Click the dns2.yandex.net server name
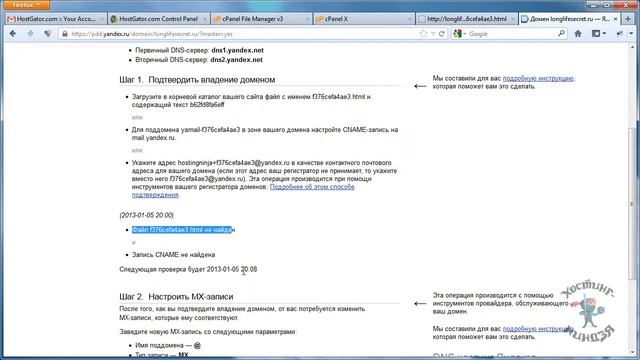640x360 pixels. pyautogui.click(x=236, y=60)
